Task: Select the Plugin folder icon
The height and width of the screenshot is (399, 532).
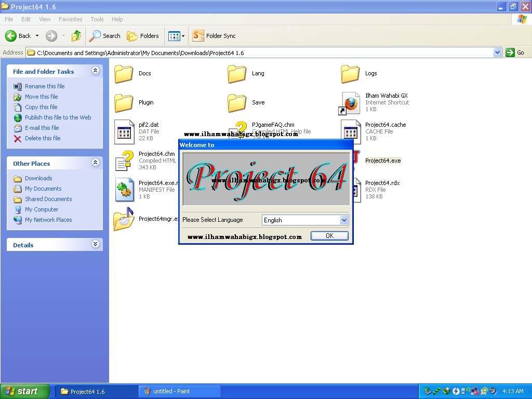Action: click(124, 103)
